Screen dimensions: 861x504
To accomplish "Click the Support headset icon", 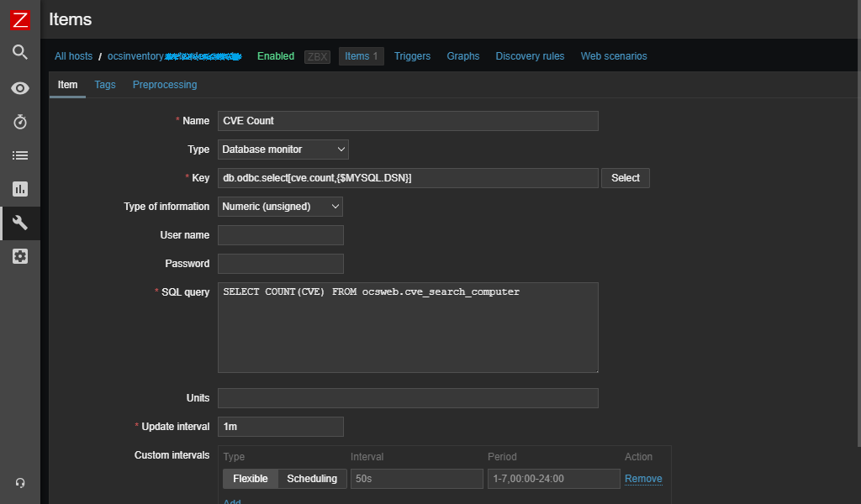I will click(20, 483).
